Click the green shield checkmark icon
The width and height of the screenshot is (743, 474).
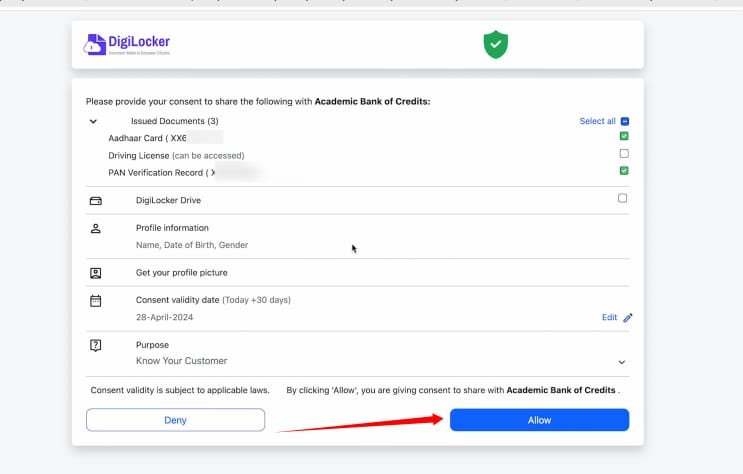(x=496, y=44)
